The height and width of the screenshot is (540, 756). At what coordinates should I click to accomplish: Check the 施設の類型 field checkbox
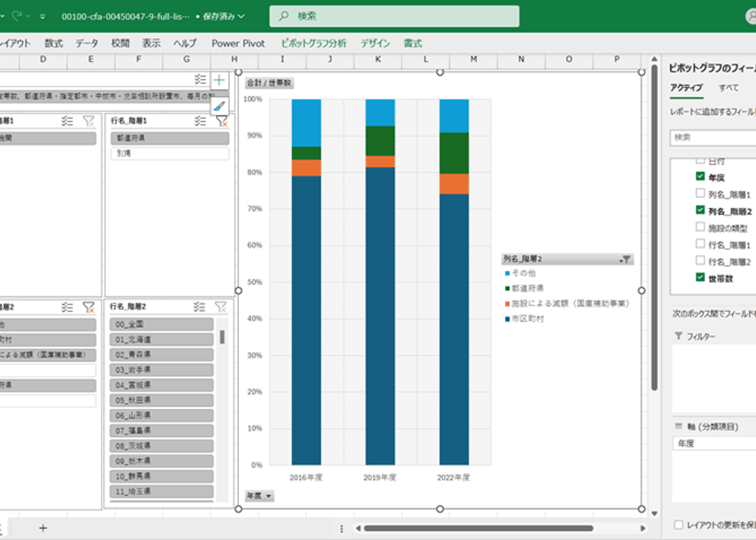(700, 227)
